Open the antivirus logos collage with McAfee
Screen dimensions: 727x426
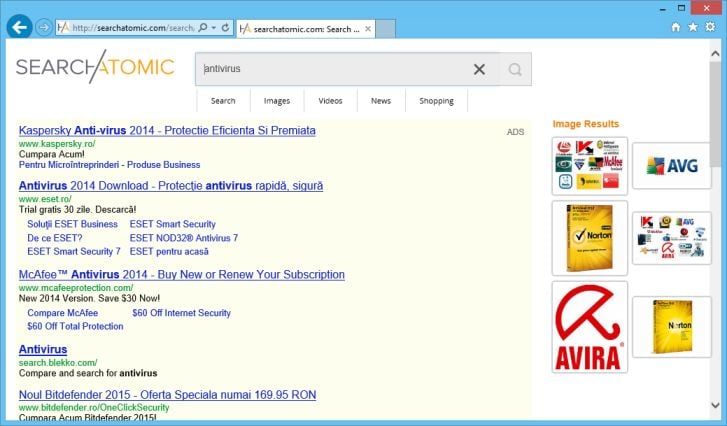point(589,165)
